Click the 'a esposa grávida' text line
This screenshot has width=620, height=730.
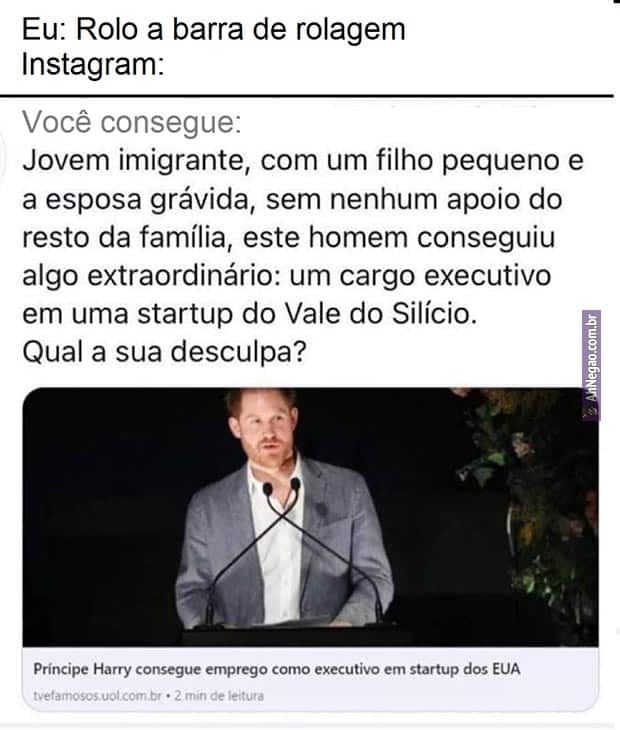292,199
